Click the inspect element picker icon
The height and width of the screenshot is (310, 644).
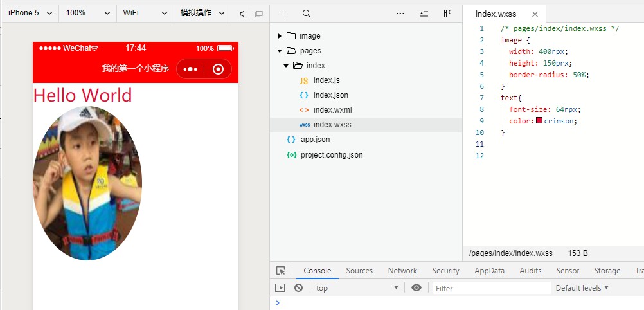(x=280, y=271)
